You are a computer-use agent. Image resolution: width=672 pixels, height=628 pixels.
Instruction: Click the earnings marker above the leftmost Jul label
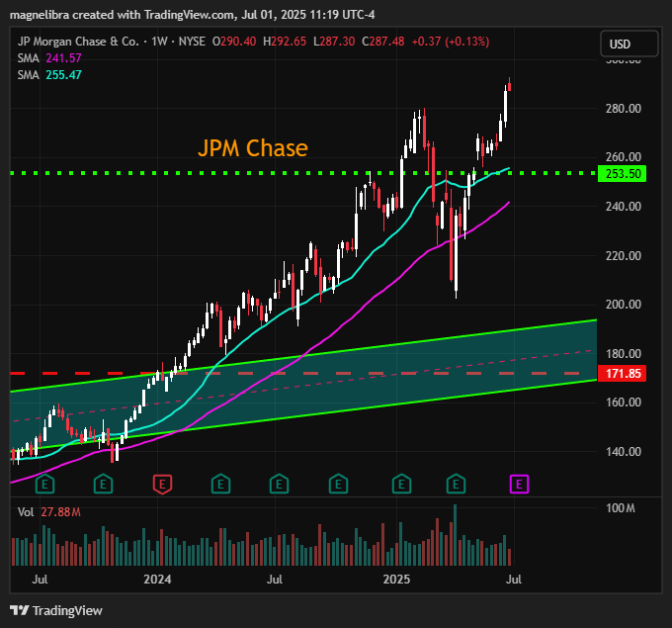tap(44, 485)
